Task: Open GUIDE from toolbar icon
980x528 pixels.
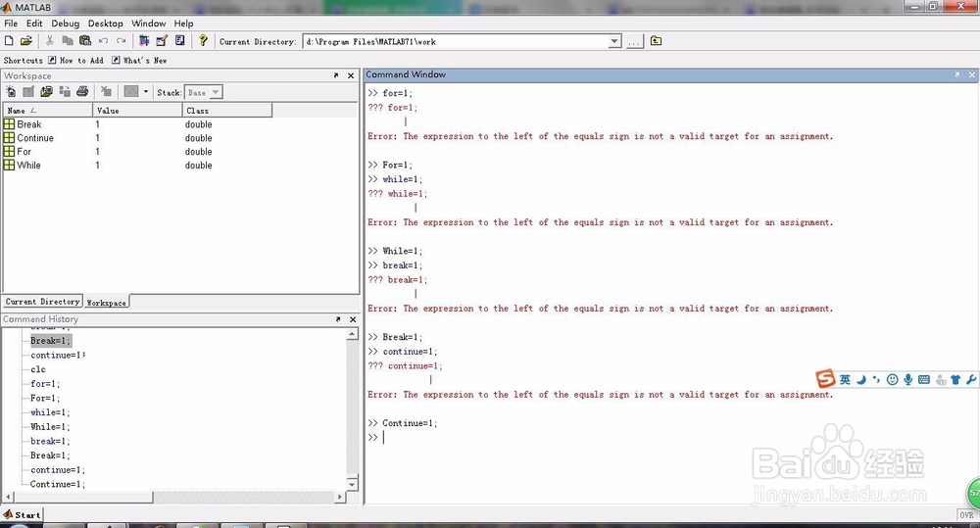Action: tap(162, 40)
